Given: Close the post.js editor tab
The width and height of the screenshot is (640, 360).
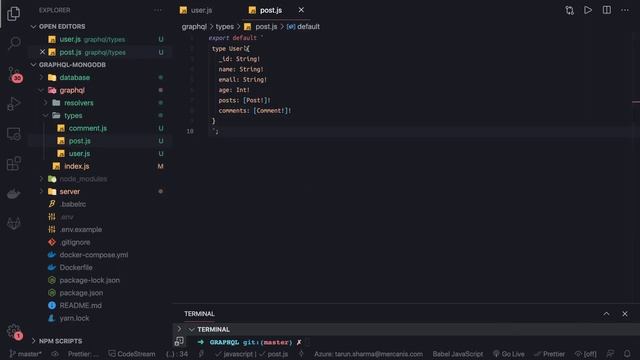Looking at the screenshot, I should coord(301,10).
